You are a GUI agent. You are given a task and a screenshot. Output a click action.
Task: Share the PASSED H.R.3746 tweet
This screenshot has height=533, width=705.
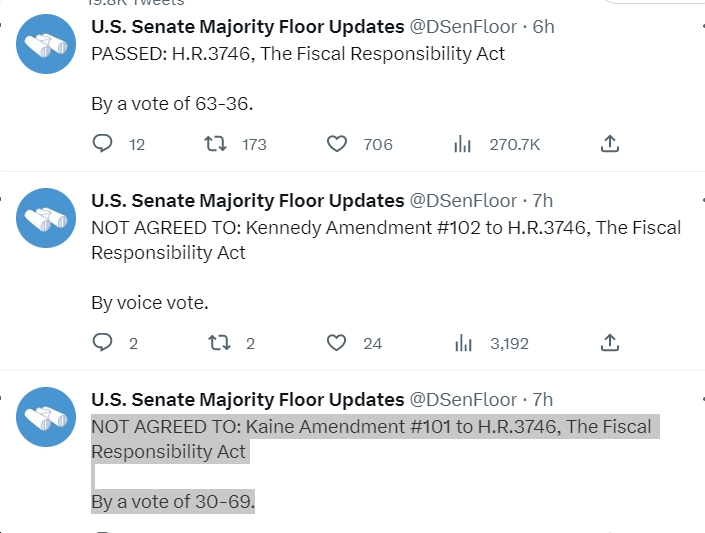[610, 144]
